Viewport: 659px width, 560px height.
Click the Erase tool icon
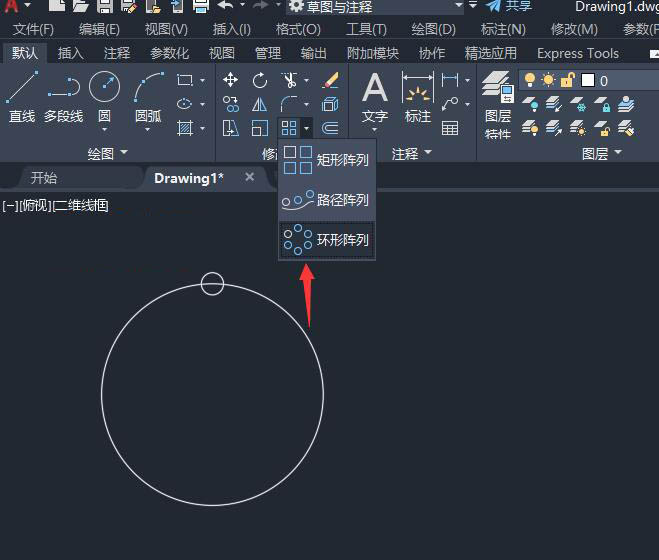[331, 80]
